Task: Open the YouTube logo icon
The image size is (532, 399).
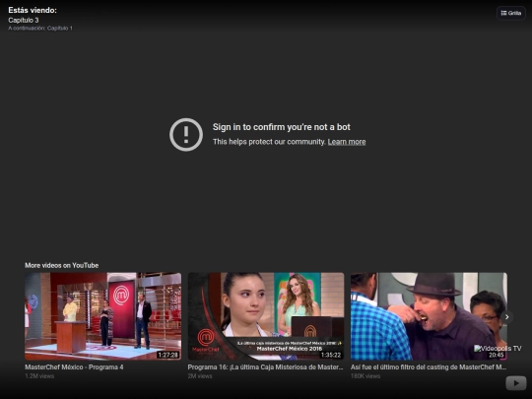Action: [x=515, y=383]
